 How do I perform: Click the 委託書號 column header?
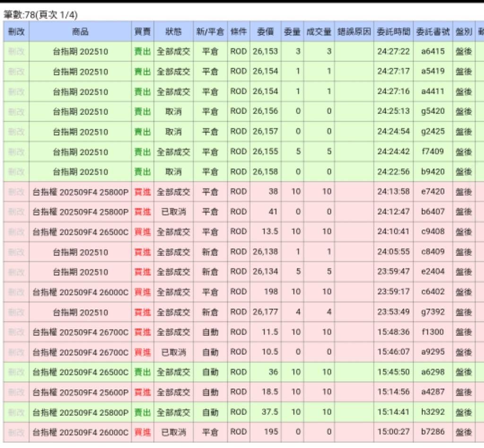click(432, 32)
